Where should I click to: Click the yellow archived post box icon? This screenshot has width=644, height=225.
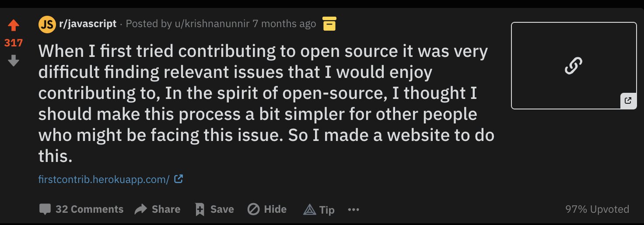point(329,24)
